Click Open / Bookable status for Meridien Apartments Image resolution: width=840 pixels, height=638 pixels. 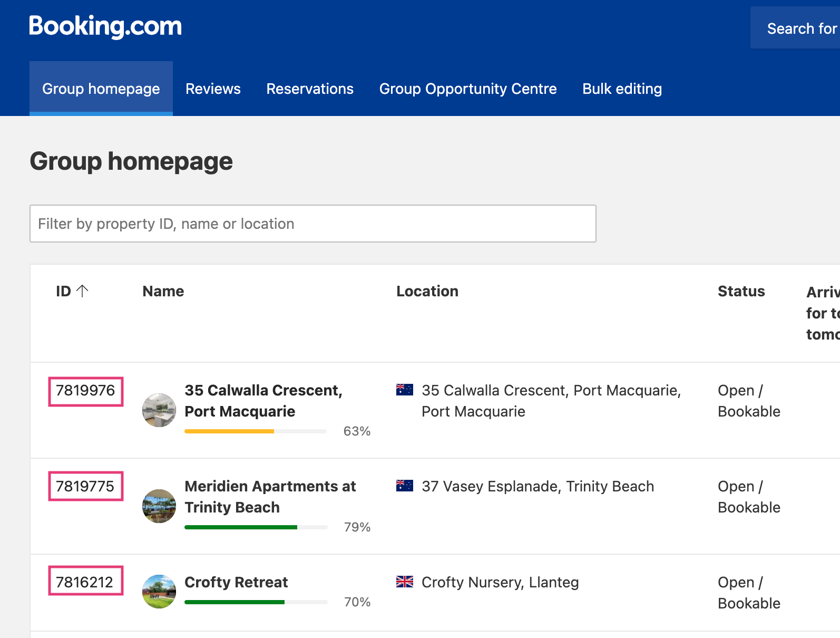pyautogui.click(x=749, y=497)
